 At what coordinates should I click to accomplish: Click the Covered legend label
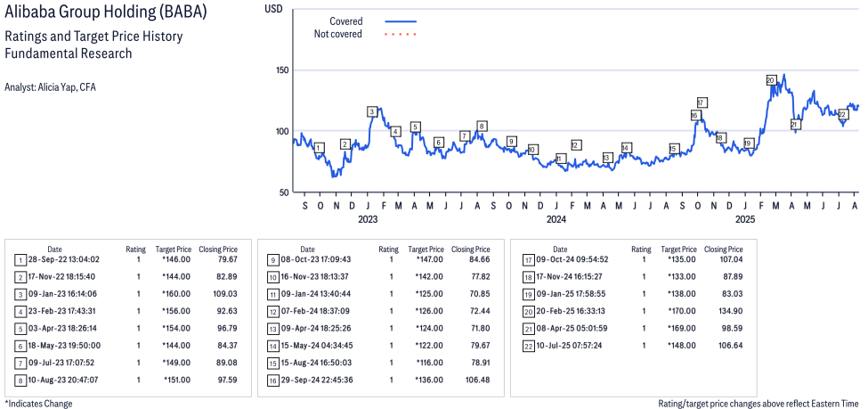coord(346,21)
